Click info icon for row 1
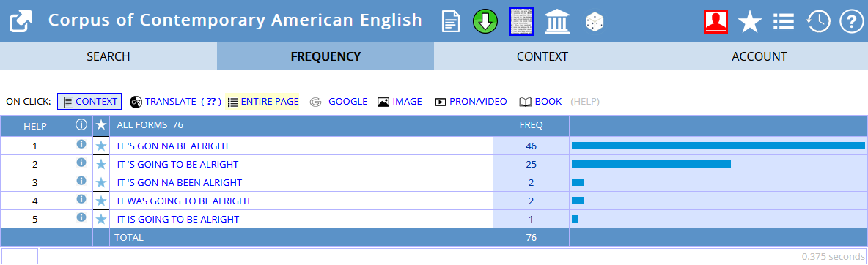The height and width of the screenshot is (265, 868). coord(81,144)
